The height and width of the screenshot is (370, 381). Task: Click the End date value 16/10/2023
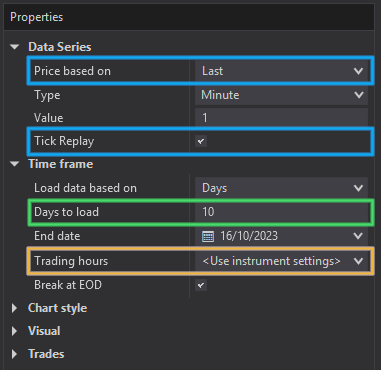coord(249,236)
